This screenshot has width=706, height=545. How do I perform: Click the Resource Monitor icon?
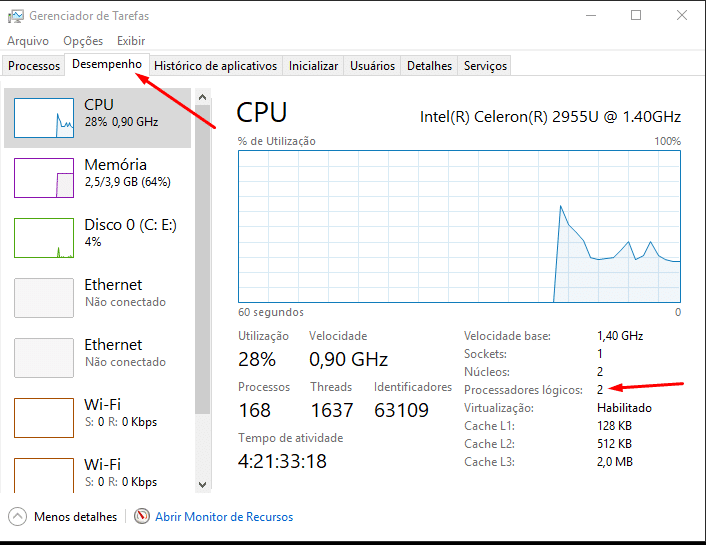pyautogui.click(x=142, y=517)
